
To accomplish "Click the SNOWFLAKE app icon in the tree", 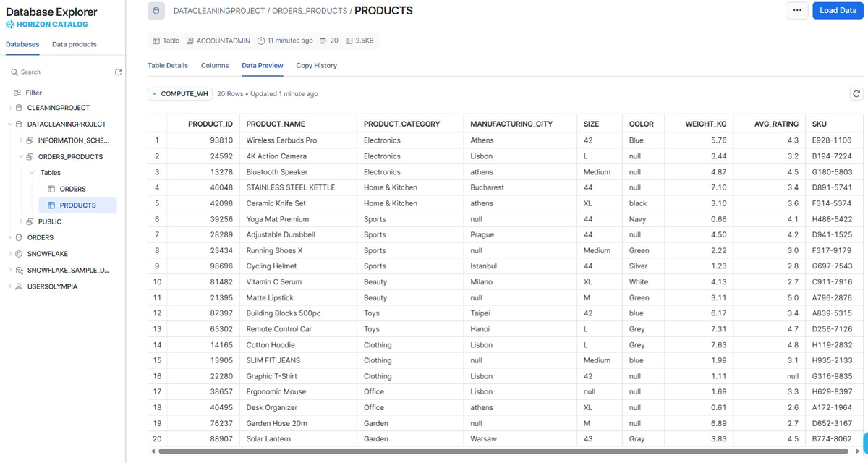I will tap(20, 254).
